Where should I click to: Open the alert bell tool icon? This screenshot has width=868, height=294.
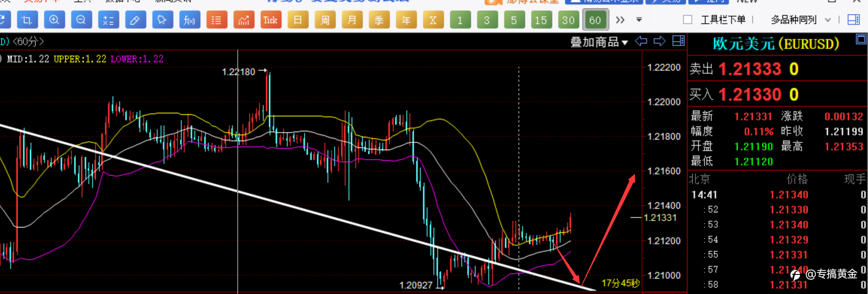click(162, 20)
